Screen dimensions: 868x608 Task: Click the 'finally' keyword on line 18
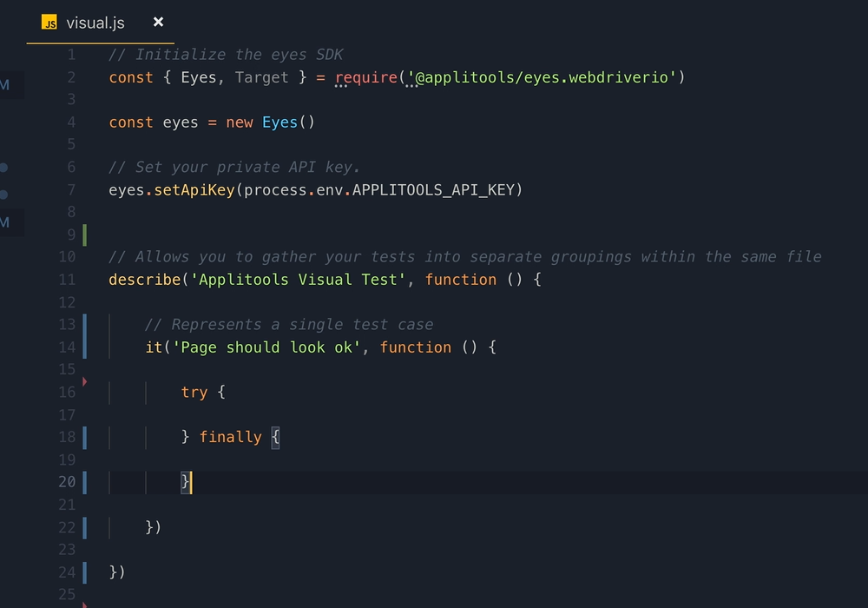230,437
